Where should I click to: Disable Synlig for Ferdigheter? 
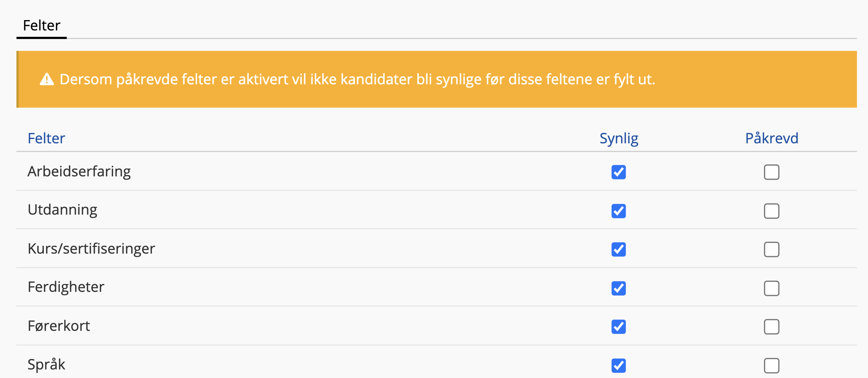619,288
